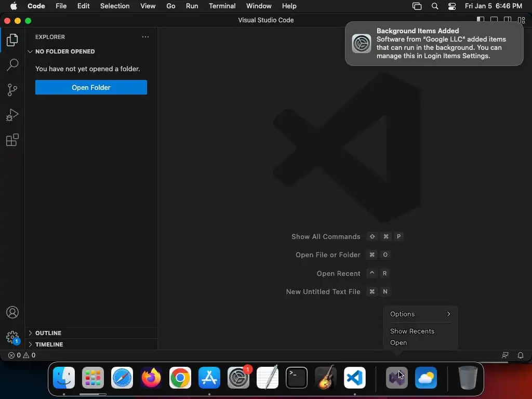Launch Firefox from the Dock
Screen dimensions: 532x399
[151, 378]
